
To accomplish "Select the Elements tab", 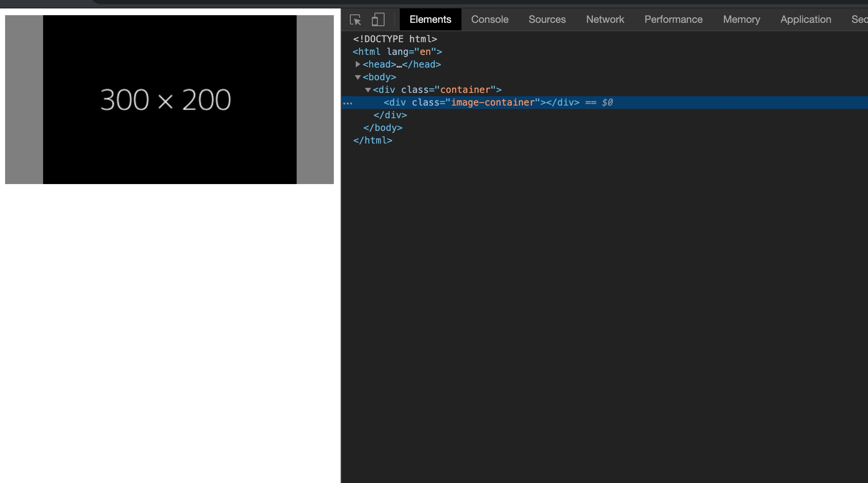I will (x=430, y=19).
